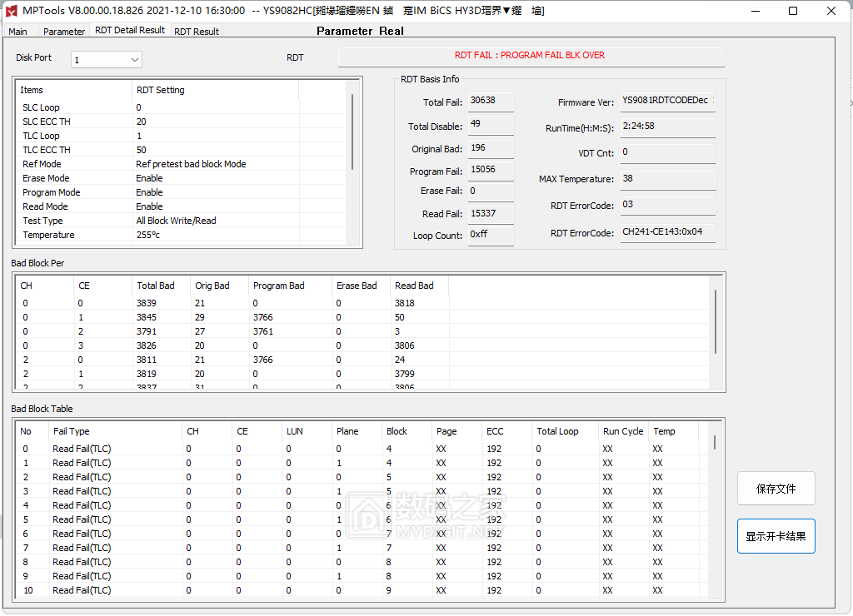This screenshot has height=616, width=853.
Task: Click the Read Bad column header
Action: tap(420, 286)
